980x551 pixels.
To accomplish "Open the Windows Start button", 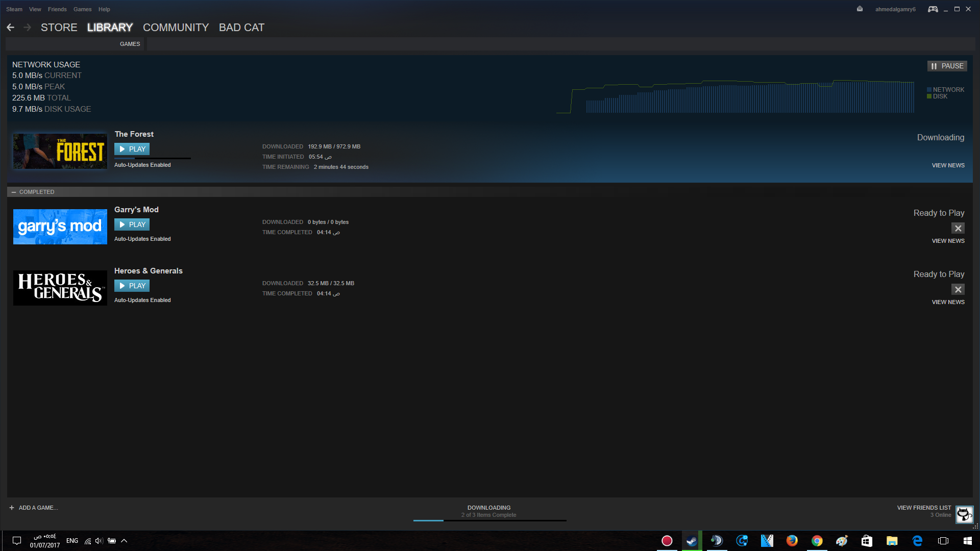I will pos(967,541).
